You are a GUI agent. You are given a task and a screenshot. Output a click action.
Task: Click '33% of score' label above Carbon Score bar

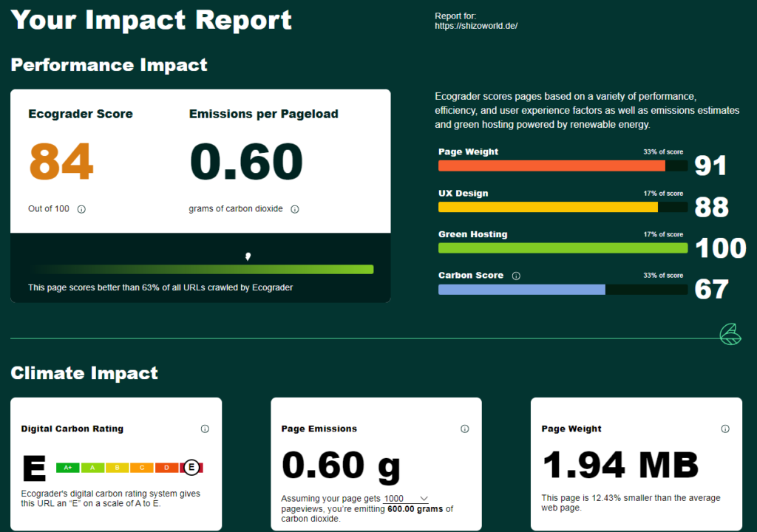tap(663, 275)
